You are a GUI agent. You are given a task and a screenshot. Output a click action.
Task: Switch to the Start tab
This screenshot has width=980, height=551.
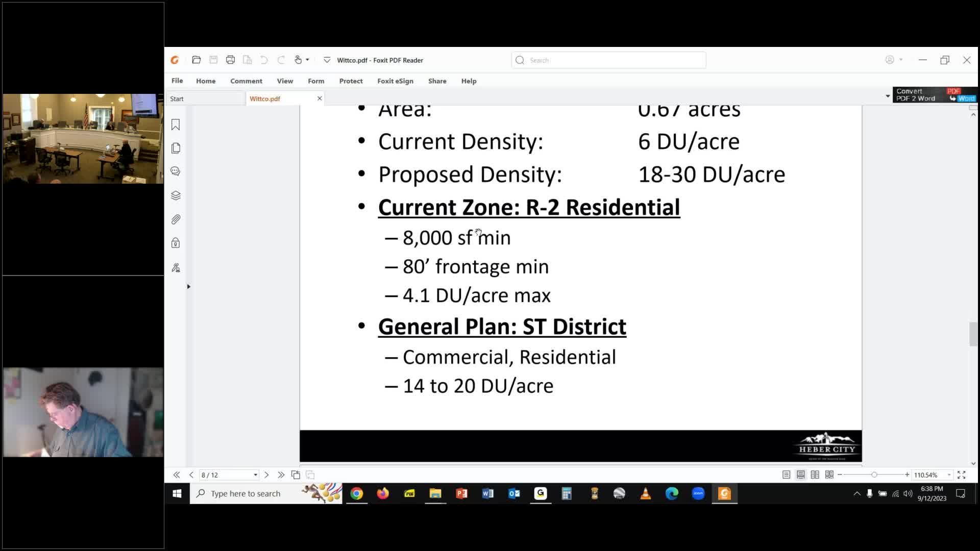pyautogui.click(x=177, y=98)
